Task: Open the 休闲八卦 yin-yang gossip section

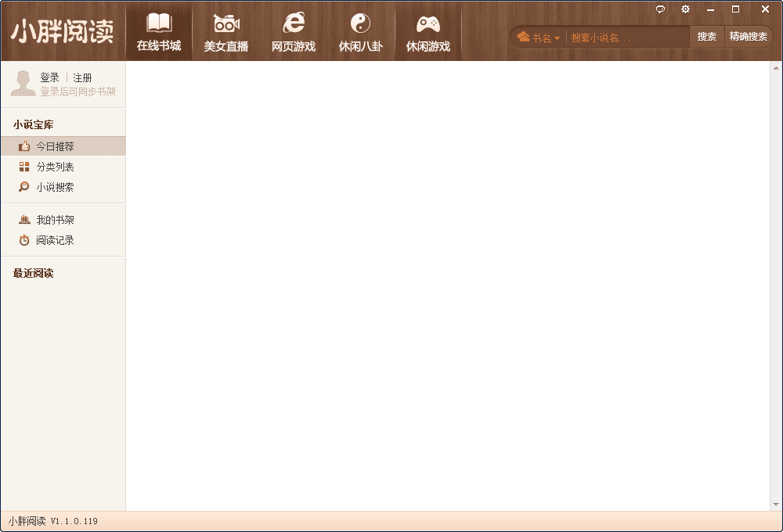Action: (361, 31)
